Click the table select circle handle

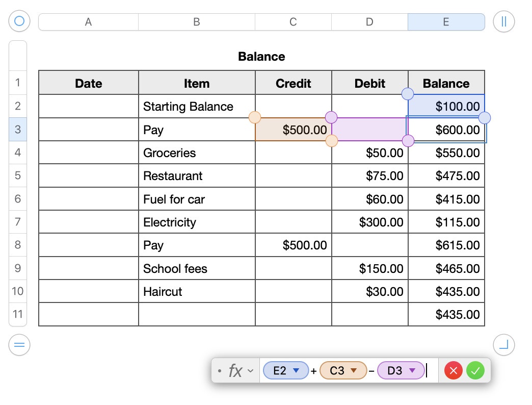click(19, 21)
